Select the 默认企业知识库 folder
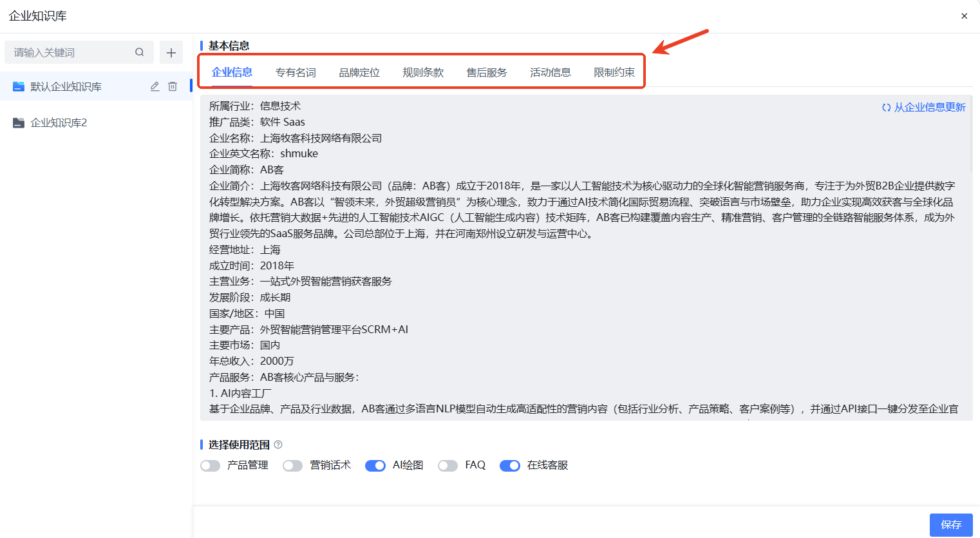The image size is (980, 538). (66, 86)
